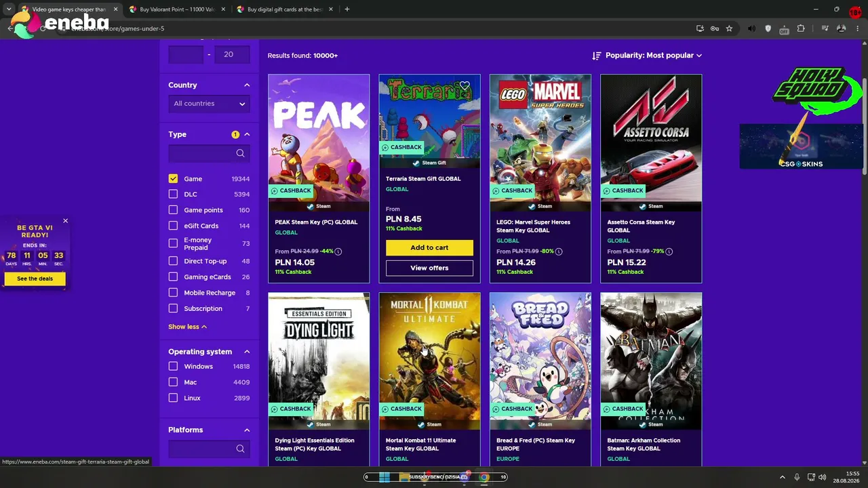Switch to the Buy digital gift cards tab
This screenshot has width=868, height=488.
[x=285, y=9]
